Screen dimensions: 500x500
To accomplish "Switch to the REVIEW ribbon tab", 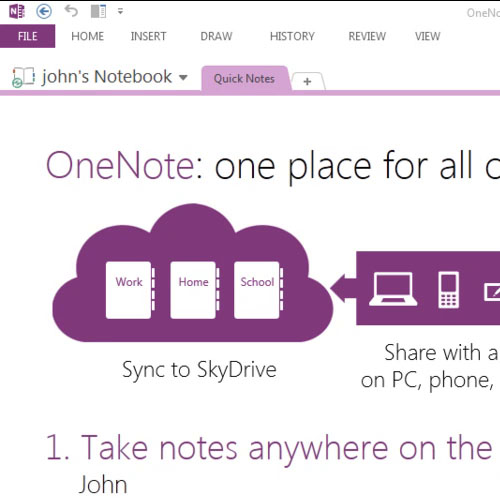I will [367, 36].
